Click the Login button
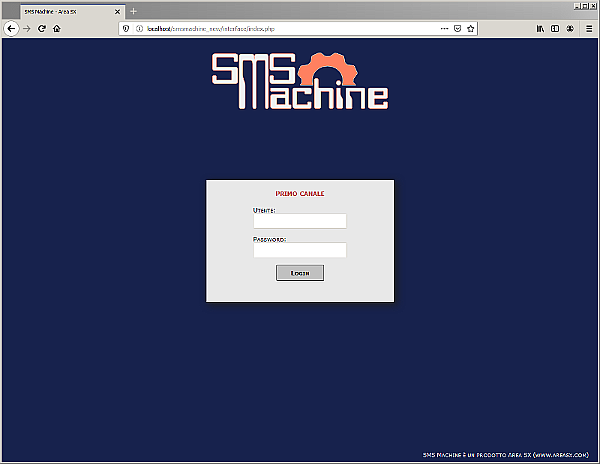 coord(300,273)
